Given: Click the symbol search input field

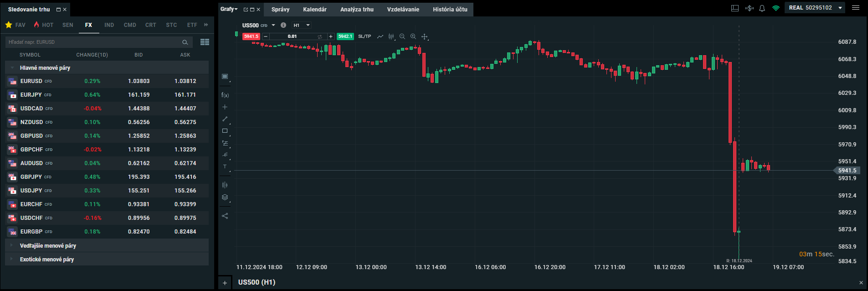Looking at the screenshot, I should point(93,42).
